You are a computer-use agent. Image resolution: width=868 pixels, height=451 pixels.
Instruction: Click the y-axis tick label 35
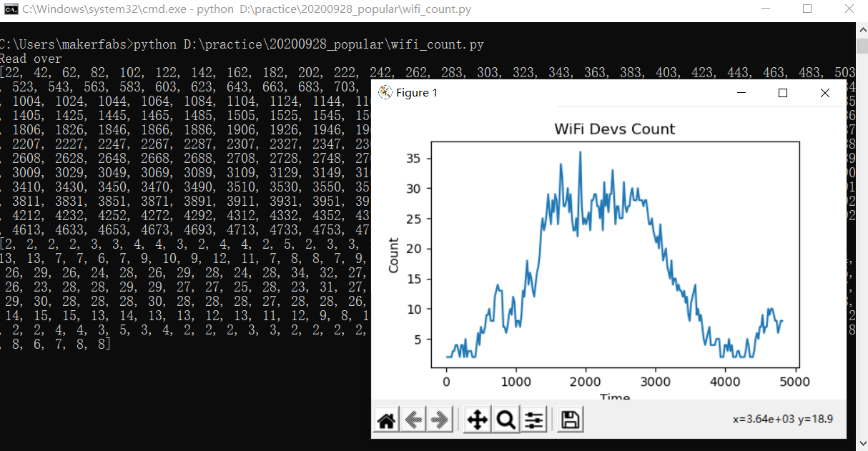click(x=413, y=159)
